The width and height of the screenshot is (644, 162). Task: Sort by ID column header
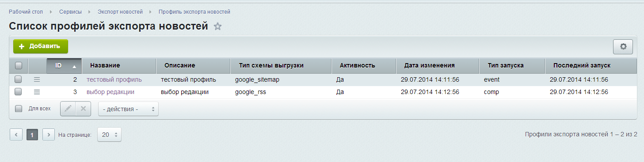[x=64, y=65]
